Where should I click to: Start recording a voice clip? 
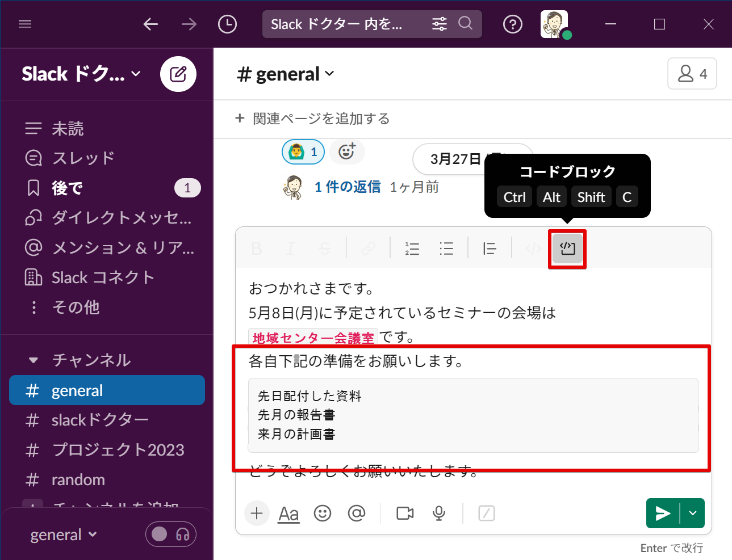[x=438, y=513]
